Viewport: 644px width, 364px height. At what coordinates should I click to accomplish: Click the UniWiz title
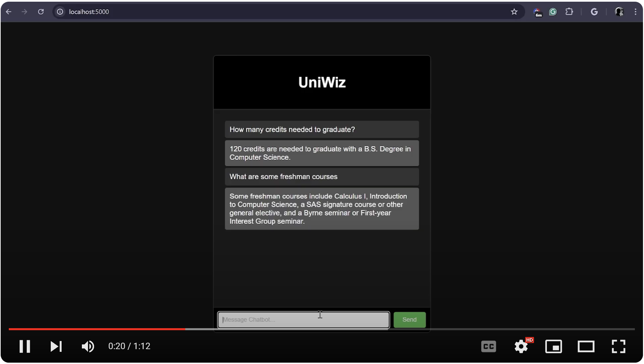click(322, 82)
